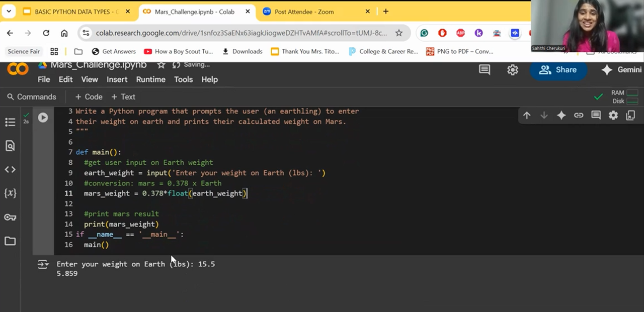Open How a Boy Scout bookmark

pyautogui.click(x=178, y=51)
